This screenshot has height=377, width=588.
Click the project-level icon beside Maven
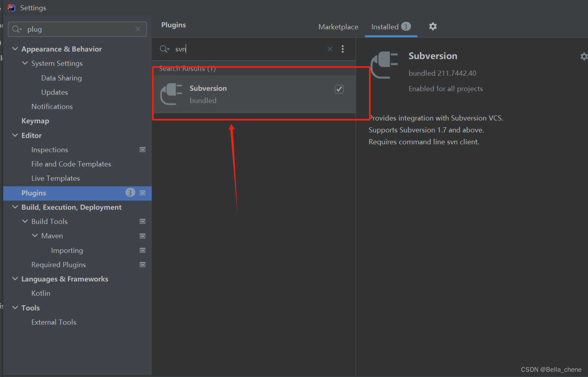coord(143,236)
